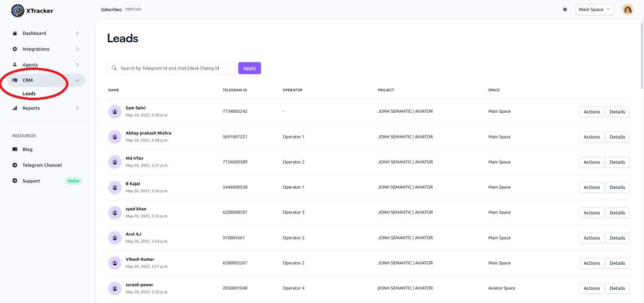Open the user profile avatar

(x=627, y=10)
